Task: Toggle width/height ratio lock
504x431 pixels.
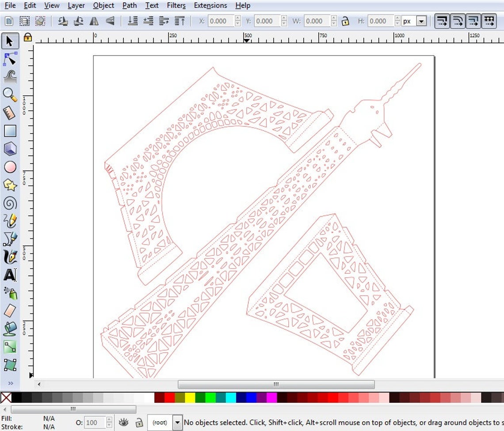Action: [x=345, y=21]
